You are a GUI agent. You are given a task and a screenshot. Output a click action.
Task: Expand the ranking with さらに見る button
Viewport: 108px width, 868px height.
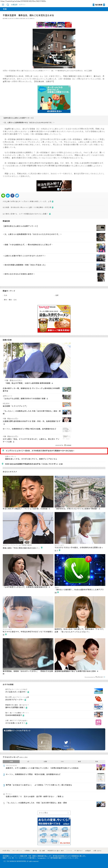pos(54,813)
